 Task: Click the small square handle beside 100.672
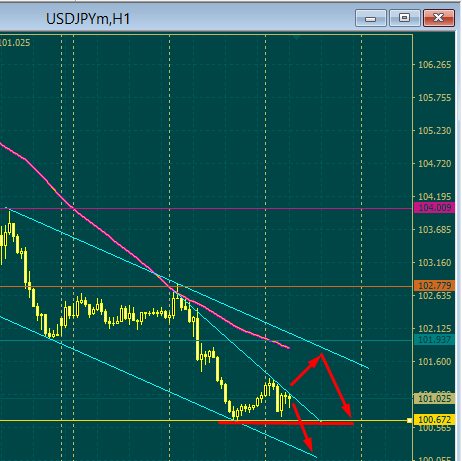coord(409,421)
